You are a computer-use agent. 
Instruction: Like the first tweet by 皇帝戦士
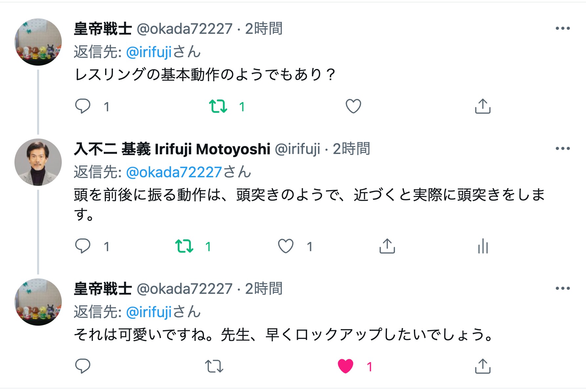click(353, 106)
